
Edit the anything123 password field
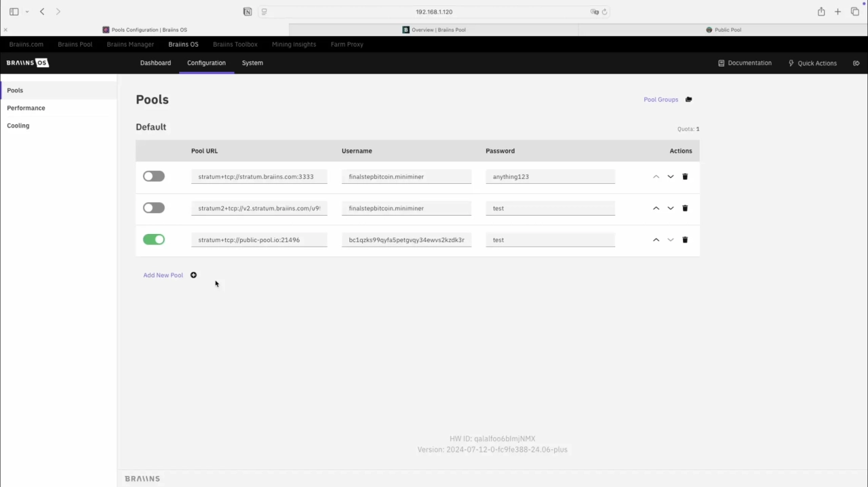click(550, 176)
